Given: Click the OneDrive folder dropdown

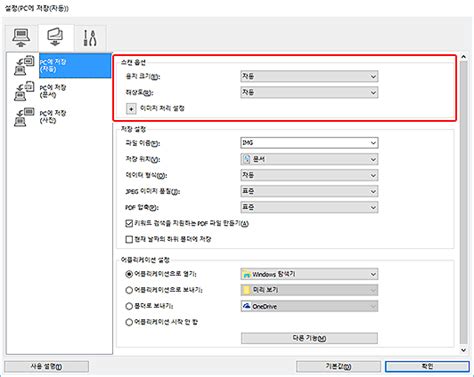Looking at the screenshot, I should coord(309,306).
